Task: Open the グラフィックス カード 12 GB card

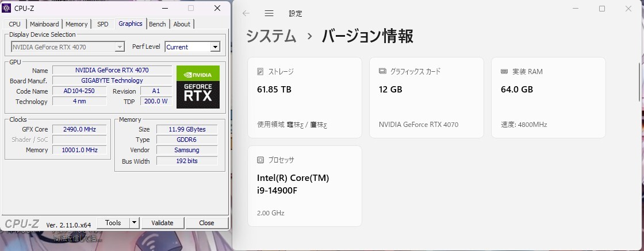Action: pos(426,98)
